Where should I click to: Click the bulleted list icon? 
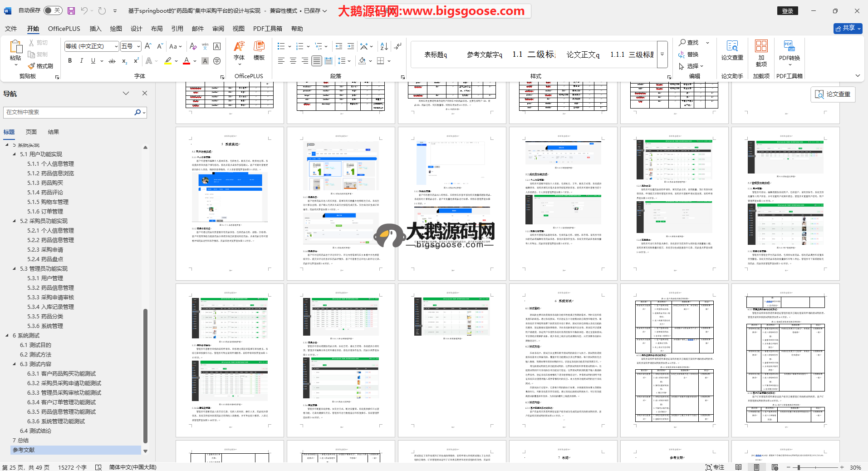(281, 46)
